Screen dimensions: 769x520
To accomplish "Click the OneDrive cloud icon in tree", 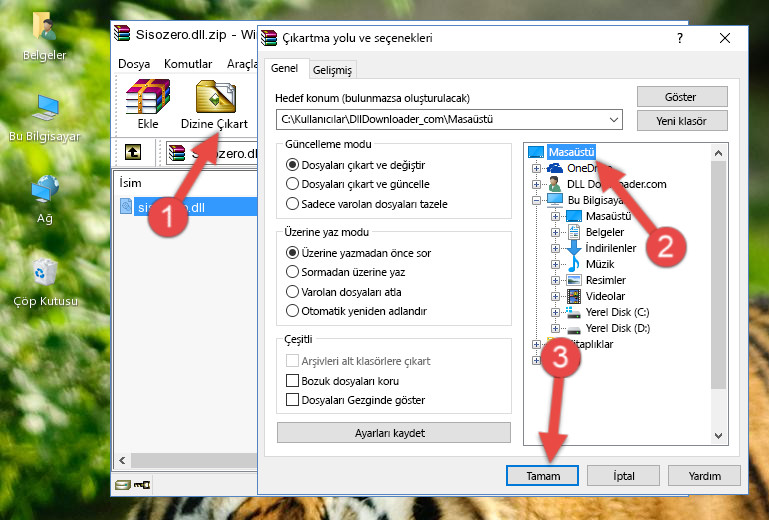I will pos(555,168).
